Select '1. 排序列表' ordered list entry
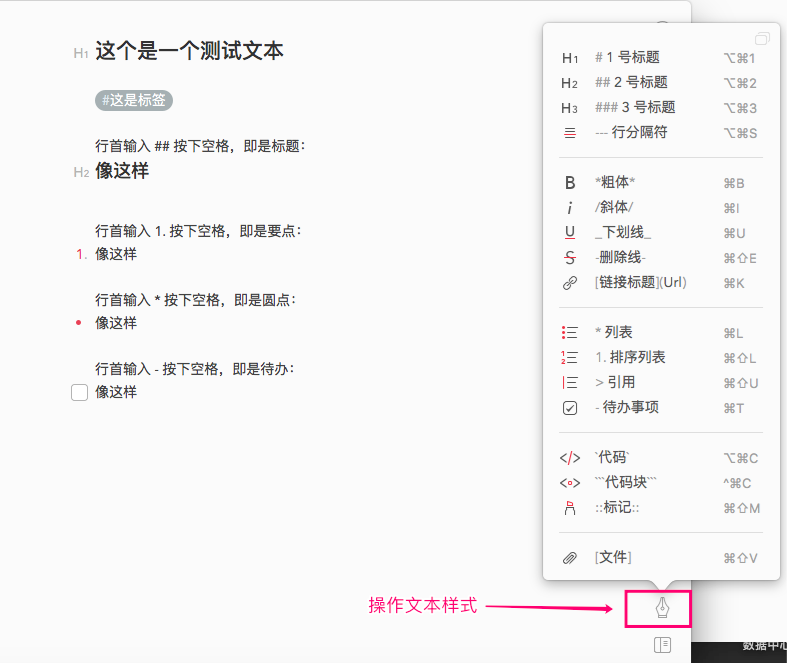 click(x=630, y=357)
